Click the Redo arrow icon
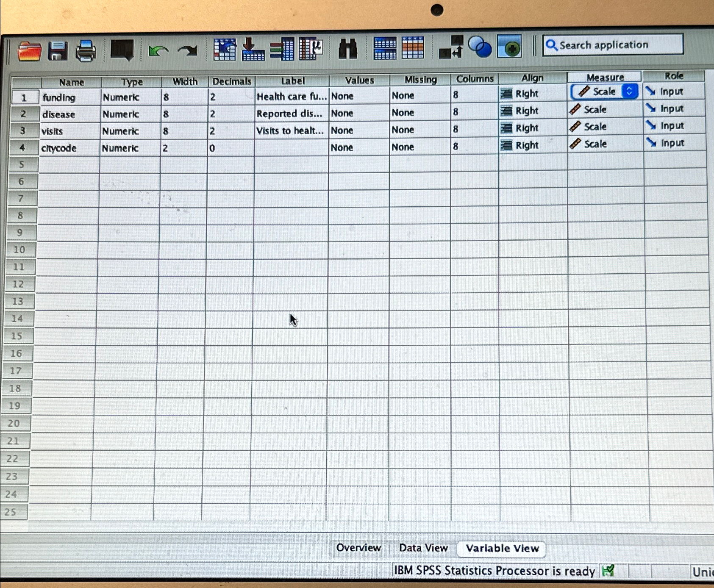Image resolution: width=714 pixels, height=588 pixels. coord(188,51)
